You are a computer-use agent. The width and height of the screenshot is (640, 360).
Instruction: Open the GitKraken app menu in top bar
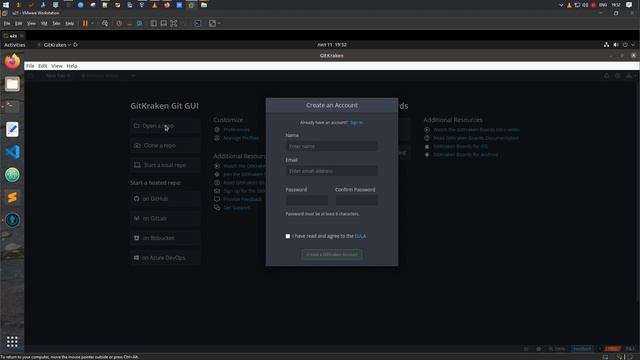57,45
